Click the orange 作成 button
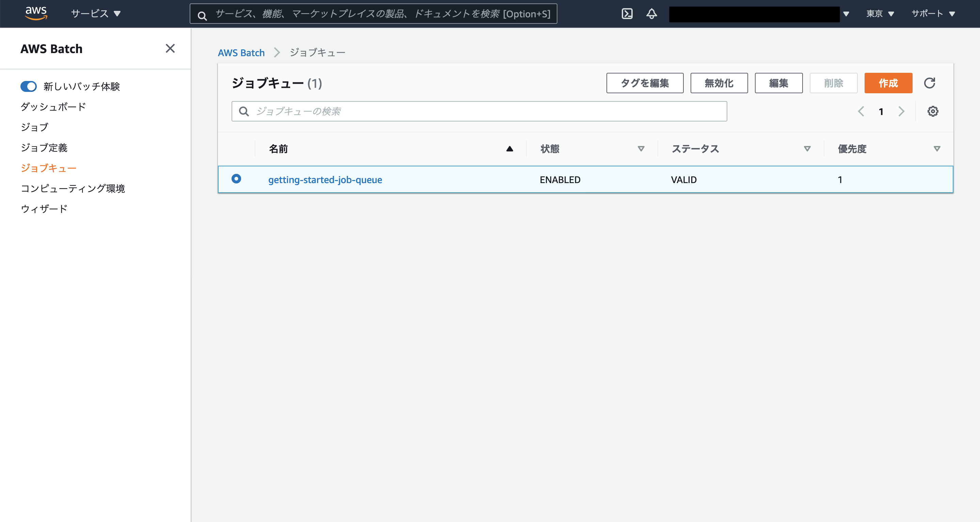The width and height of the screenshot is (980, 522). click(x=888, y=83)
